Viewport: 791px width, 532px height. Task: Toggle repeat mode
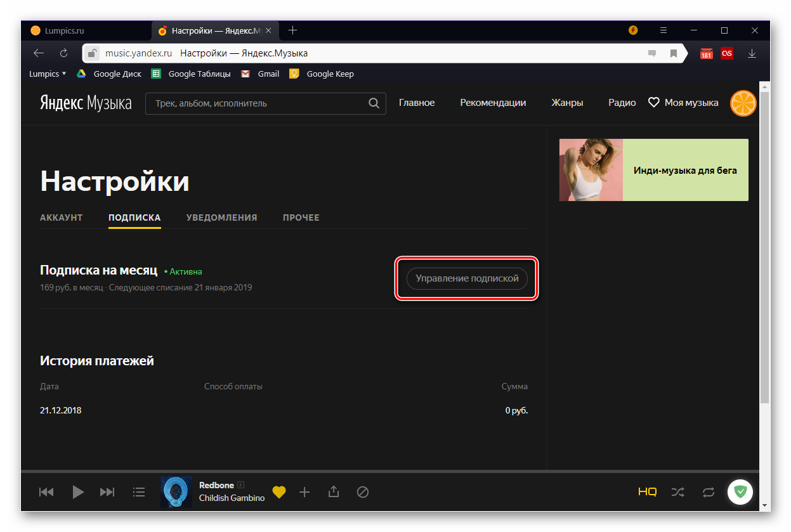tap(708, 492)
